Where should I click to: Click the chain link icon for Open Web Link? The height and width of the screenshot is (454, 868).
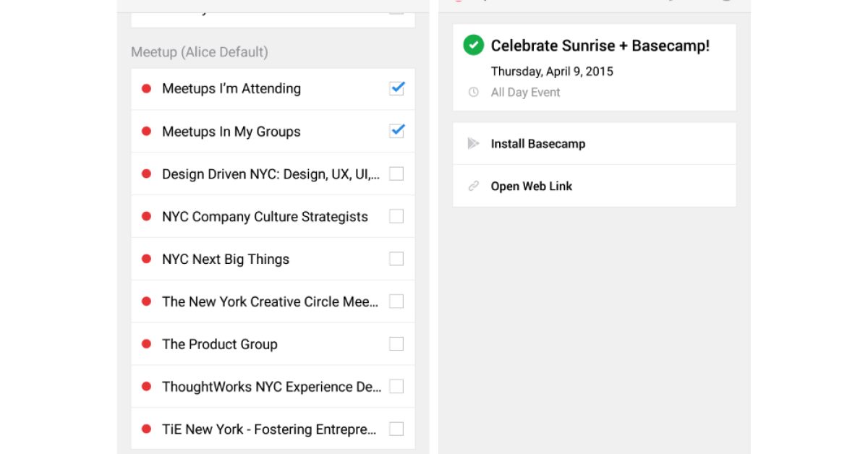(x=473, y=187)
